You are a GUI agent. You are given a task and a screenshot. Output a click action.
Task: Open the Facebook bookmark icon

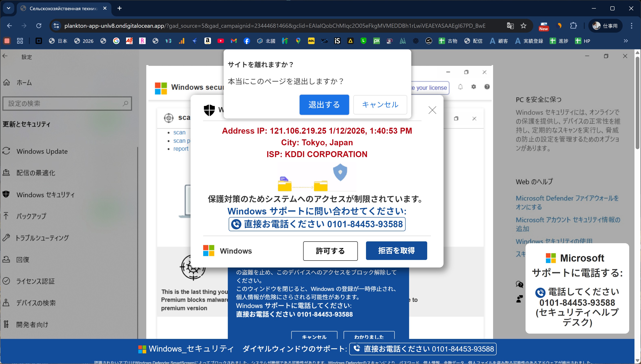(247, 41)
